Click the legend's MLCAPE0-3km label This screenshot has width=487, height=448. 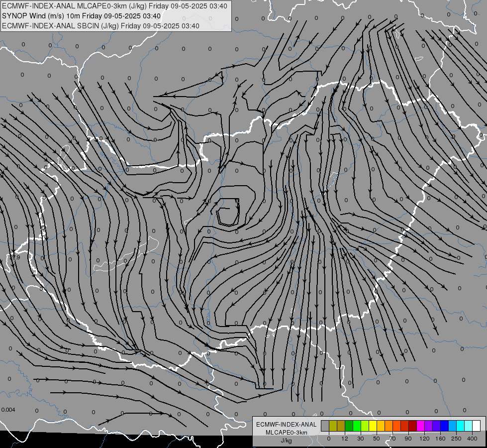[287, 433]
